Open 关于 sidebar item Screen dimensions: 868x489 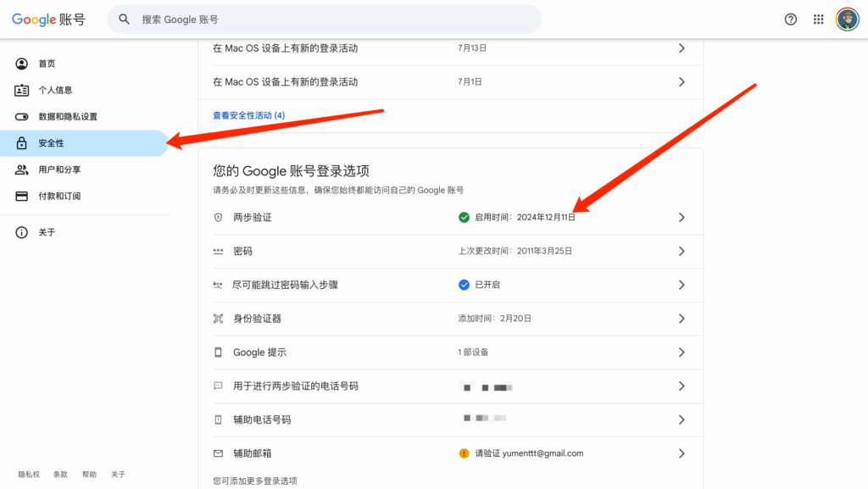84,232
